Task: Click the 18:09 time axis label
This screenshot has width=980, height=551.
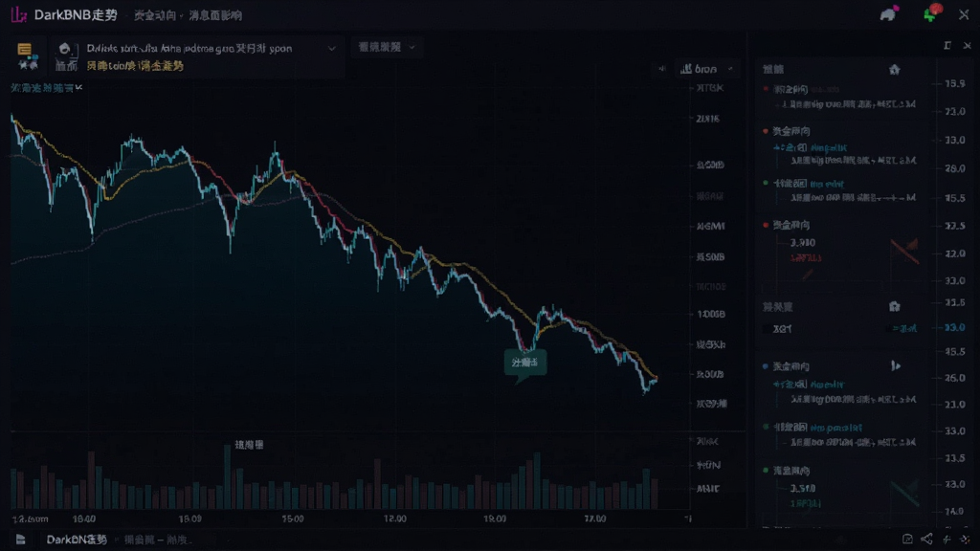Action: click(x=190, y=518)
